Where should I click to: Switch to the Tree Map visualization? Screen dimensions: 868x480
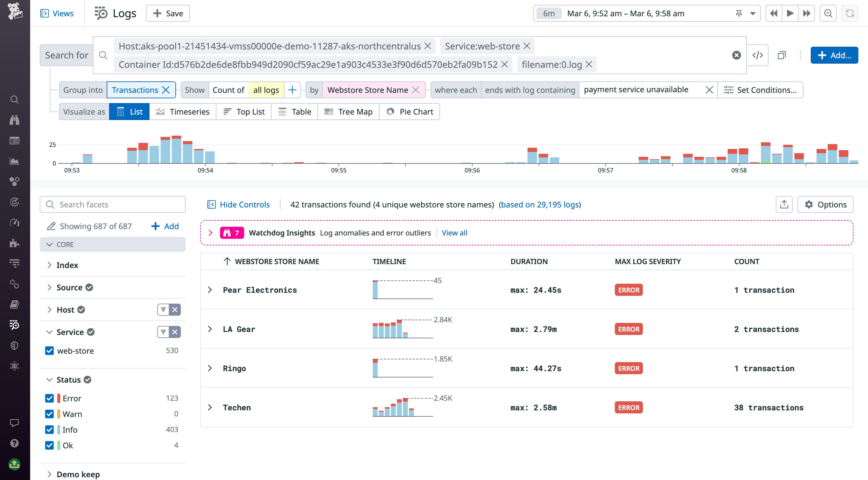(348, 112)
